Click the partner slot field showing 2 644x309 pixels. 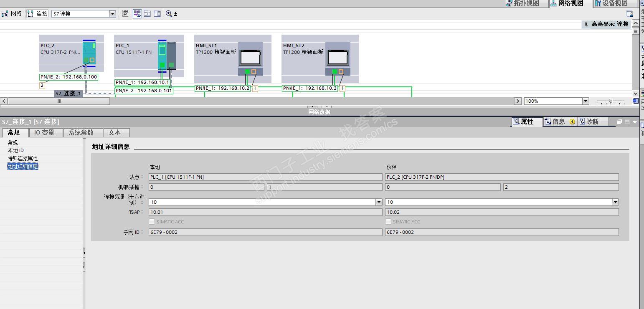pyautogui.click(x=561, y=187)
